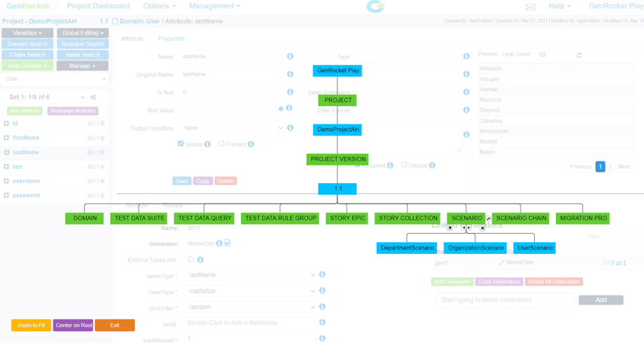644x343 pixels.
Task: Refresh the preview loop count
Action: click(579, 55)
